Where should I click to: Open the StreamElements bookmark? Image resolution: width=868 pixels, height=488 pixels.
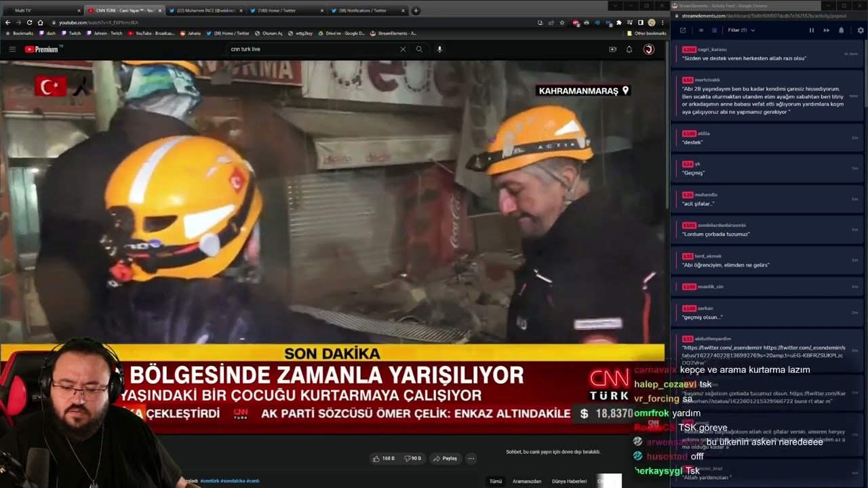click(394, 33)
